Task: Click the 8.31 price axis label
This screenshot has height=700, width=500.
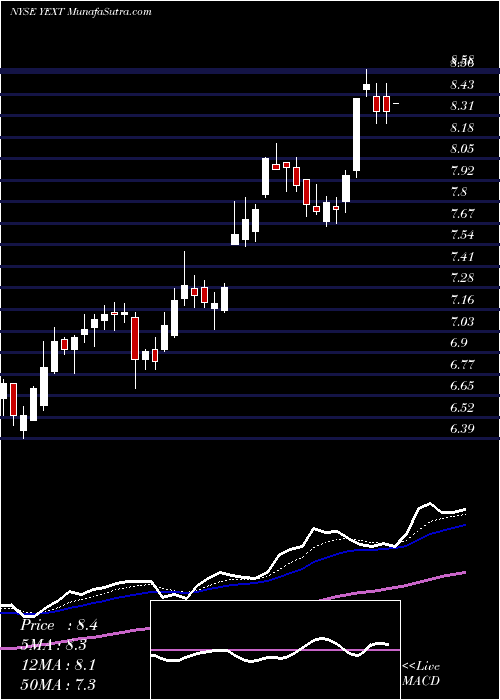Action: [x=462, y=106]
